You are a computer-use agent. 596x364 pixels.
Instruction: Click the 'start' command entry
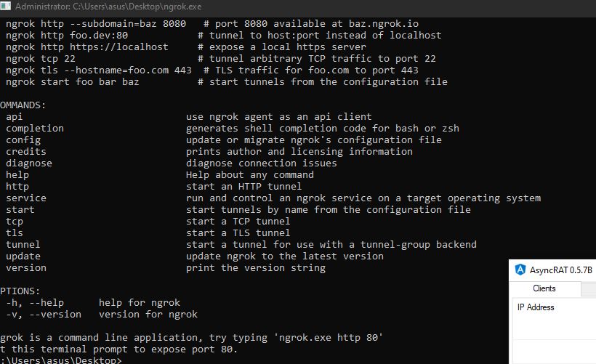20,210
